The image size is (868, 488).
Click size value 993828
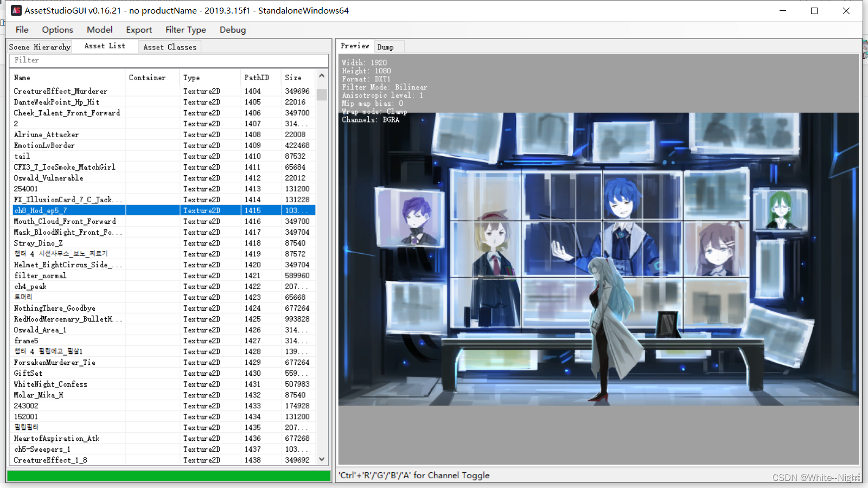coord(297,319)
